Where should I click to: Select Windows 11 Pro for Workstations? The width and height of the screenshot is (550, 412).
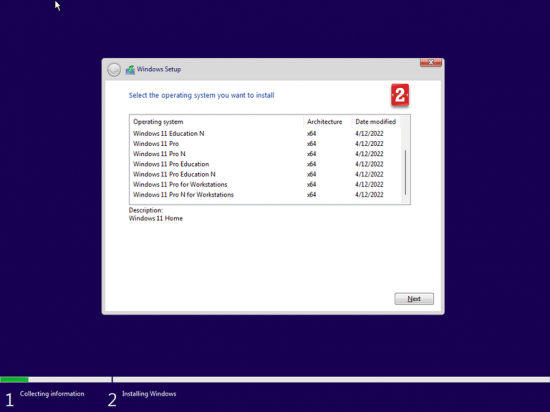click(x=265, y=184)
